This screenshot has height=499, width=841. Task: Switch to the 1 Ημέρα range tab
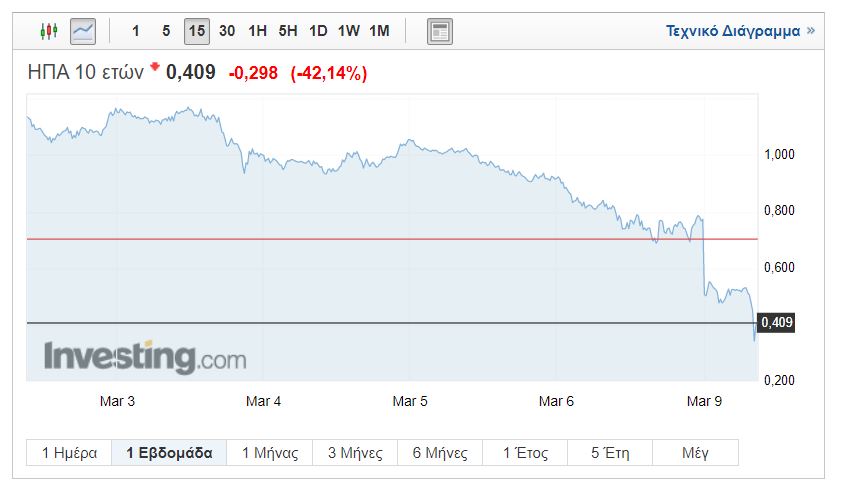coord(69,453)
